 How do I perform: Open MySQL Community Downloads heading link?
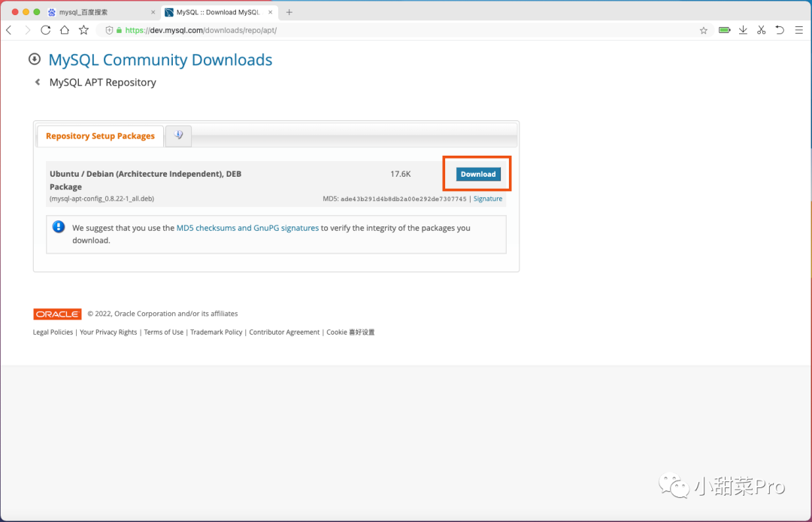click(160, 59)
